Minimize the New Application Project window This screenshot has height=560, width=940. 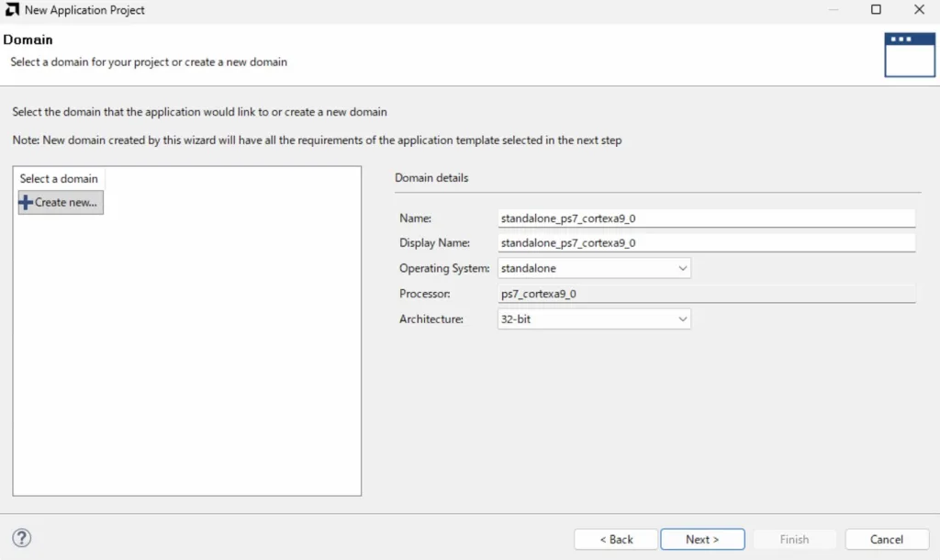click(x=833, y=10)
